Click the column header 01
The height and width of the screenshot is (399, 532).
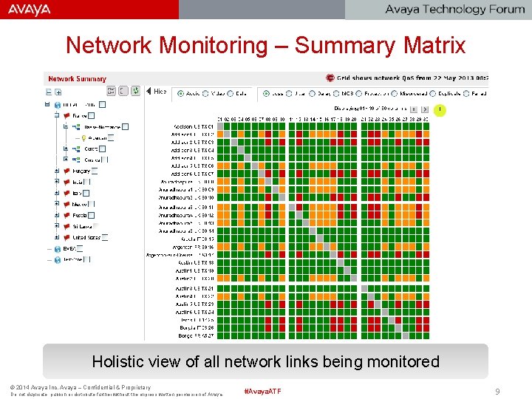(220, 120)
